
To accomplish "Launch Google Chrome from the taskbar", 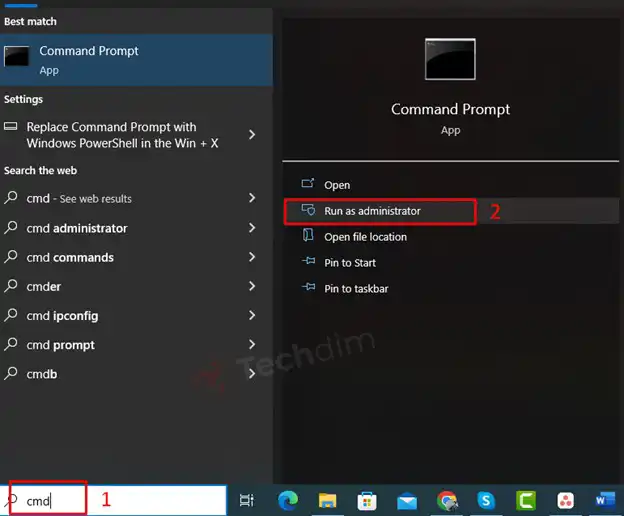I will click(447, 499).
